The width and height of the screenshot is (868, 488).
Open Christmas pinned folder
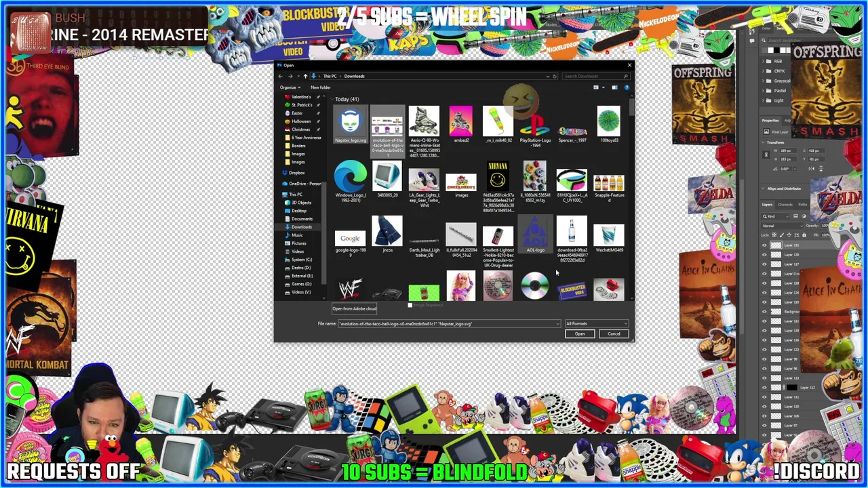[300, 129]
